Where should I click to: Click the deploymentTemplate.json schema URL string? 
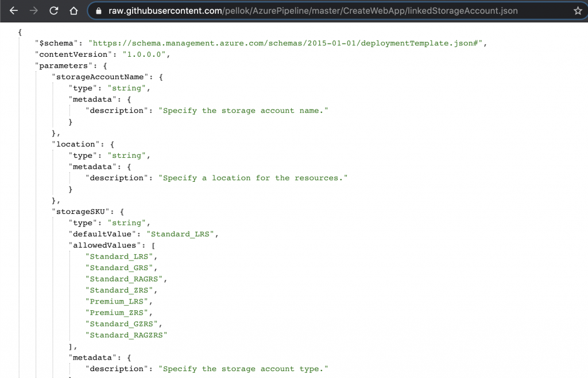coord(285,44)
